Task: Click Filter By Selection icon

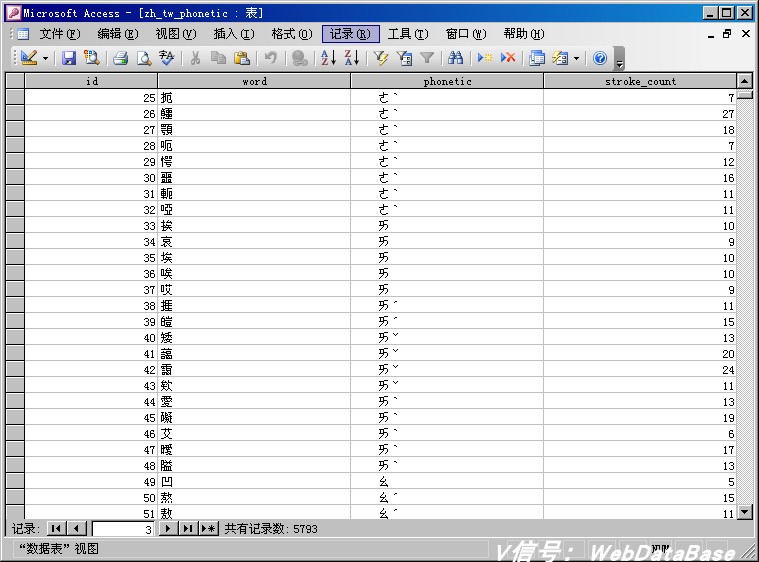Action: point(381,58)
